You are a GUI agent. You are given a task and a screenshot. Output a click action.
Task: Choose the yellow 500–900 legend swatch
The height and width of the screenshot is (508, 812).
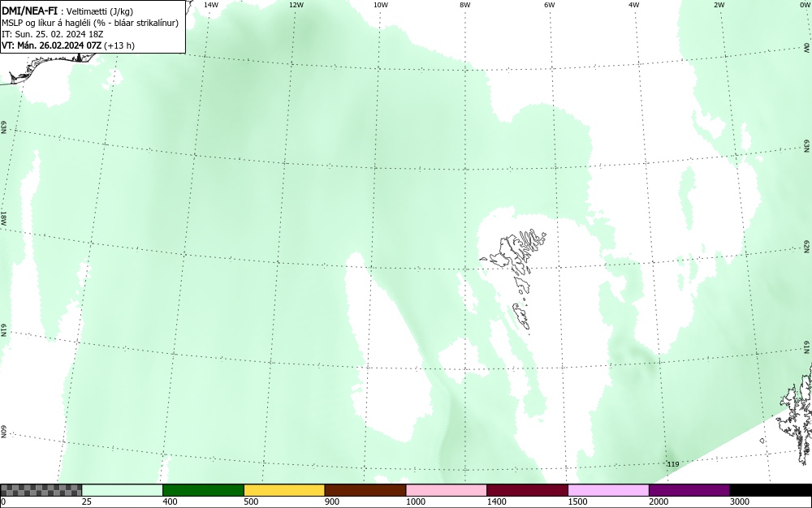(x=284, y=490)
